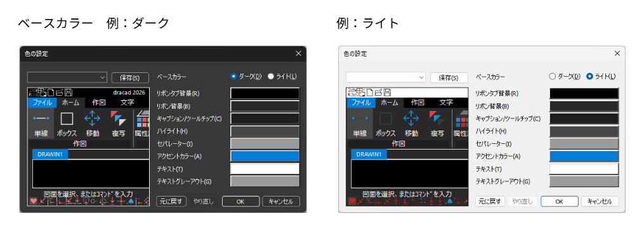Open preset dropdown in light dialog
The image size is (644, 232).
click(386, 77)
